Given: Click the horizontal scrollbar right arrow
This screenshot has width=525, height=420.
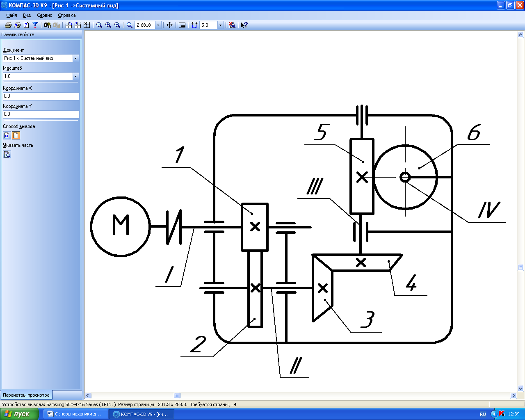Looking at the screenshot, I should click(514, 396).
